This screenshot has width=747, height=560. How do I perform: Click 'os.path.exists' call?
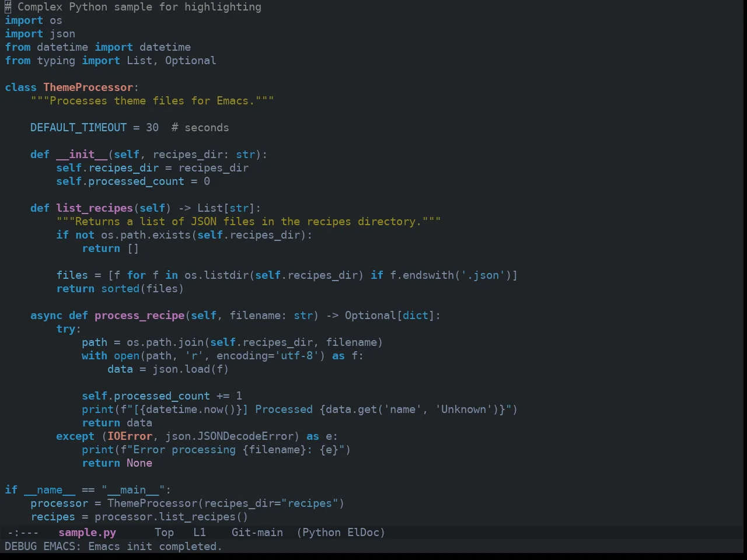click(146, 235)
